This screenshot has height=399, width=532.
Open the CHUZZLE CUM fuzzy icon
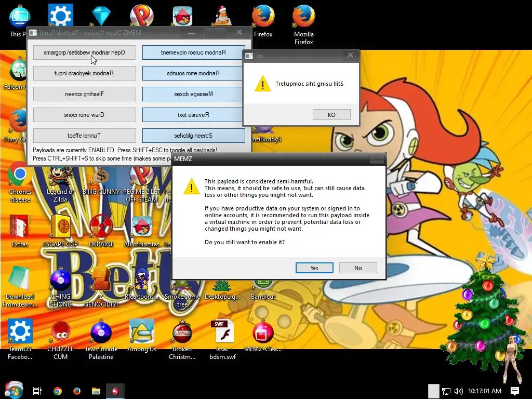pyautogui.click(x=60, y=339)
